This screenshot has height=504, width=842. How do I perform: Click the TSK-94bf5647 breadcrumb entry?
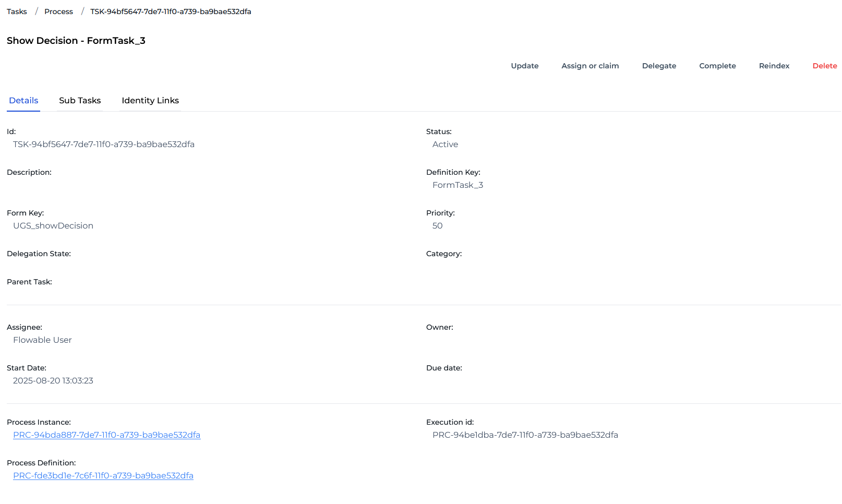(171, 11)
